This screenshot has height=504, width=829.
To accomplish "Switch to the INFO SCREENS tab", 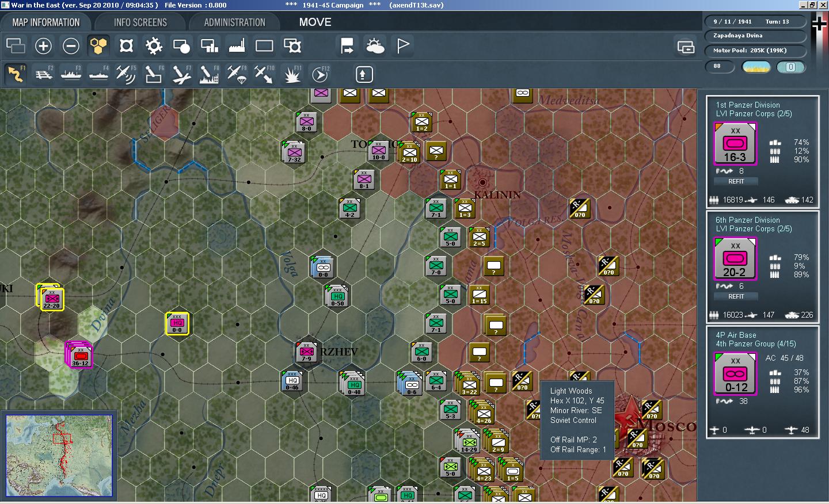I will [140, 22].
